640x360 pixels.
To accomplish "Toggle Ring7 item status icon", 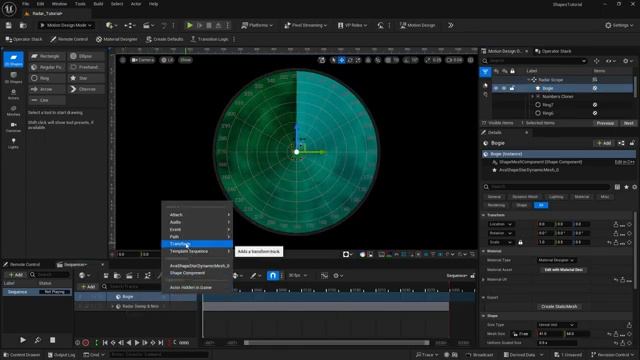I will click(595, 105).
